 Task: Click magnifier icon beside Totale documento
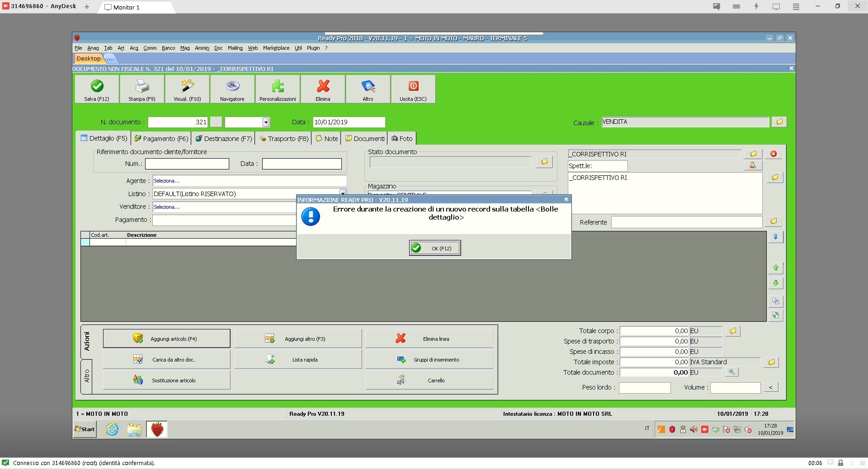click(x=731, y=372)
